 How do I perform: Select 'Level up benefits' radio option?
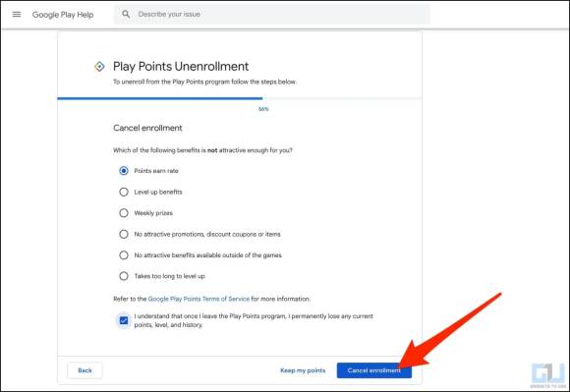pyautogui.click(x=124, y=192)
